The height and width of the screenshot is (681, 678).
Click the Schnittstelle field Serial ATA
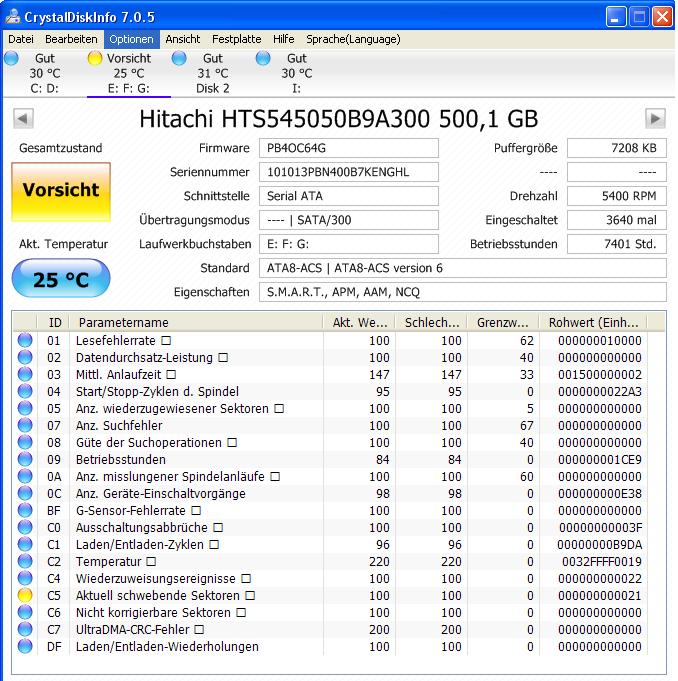point(349,196)
